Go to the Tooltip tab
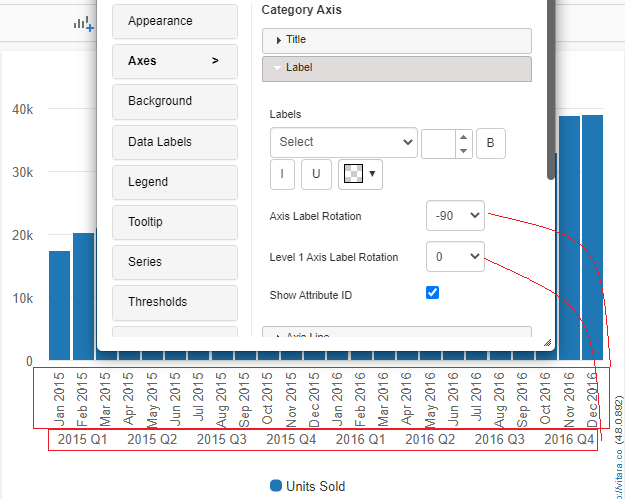The height and width of the screenshot is (499, 625). 175,222
